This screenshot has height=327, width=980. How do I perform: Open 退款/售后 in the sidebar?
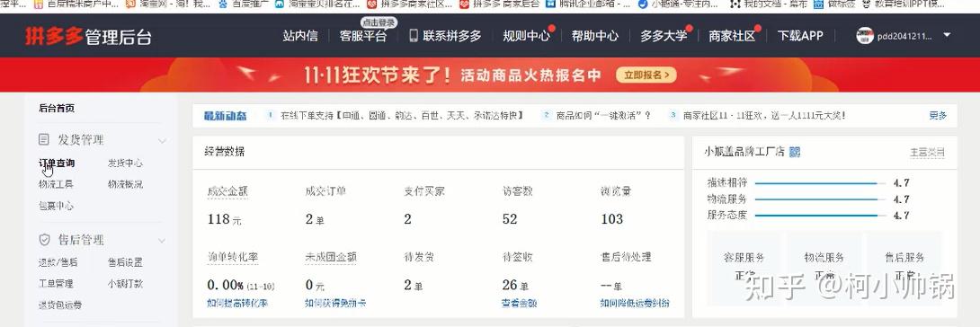tap(58, 262)
